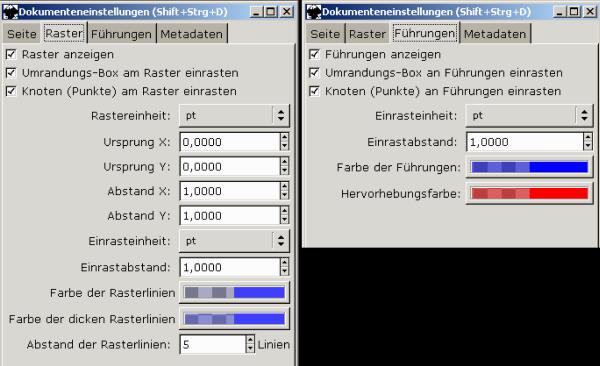Screen dimensions: 600x366
Task: Click the Inkscape icon in left window title bar
Action: 10,12
